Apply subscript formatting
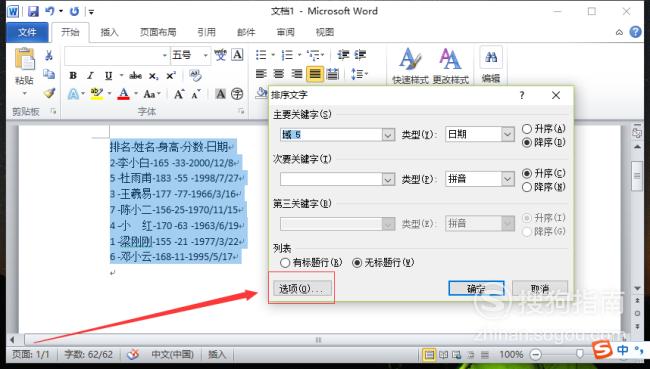Screen dimensions: 650x369 pyautogui.click(x=153, y=76)
